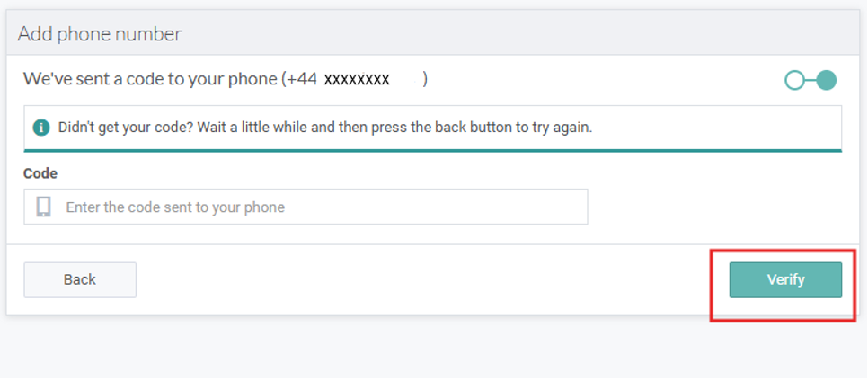
Task: Click the +44 country code text
Action: pyautogui.click(x=301, y=79)
